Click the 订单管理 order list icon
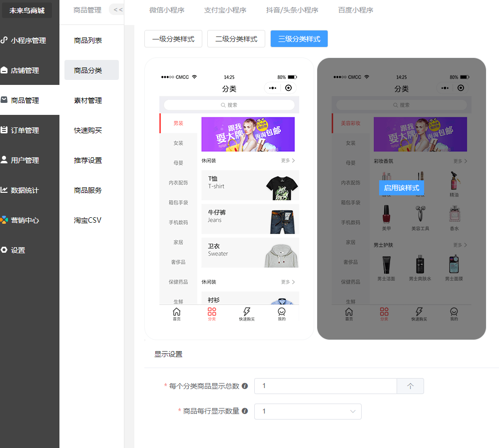The width and height of the screenshot is (499, 448). point(4,130)
